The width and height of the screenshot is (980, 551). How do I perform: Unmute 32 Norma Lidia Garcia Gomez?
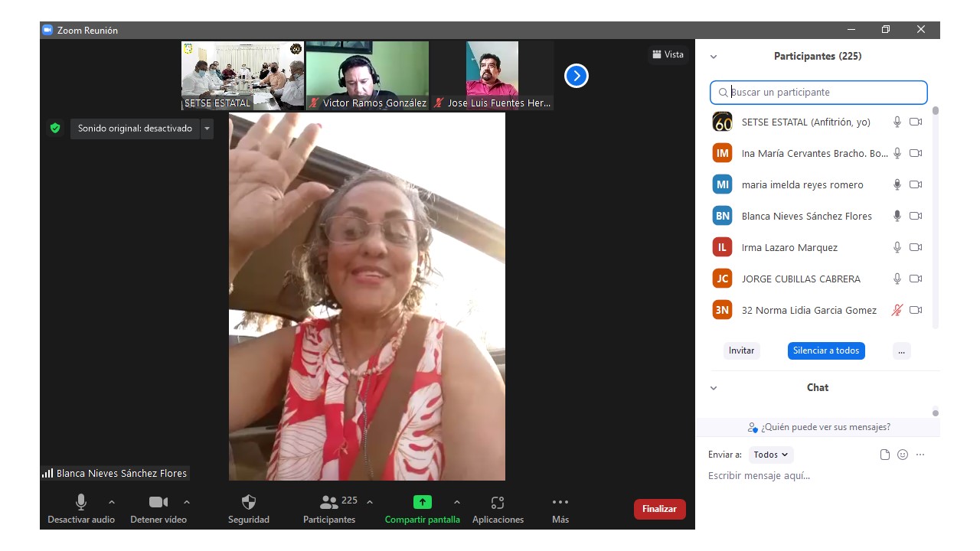[897, 310]
